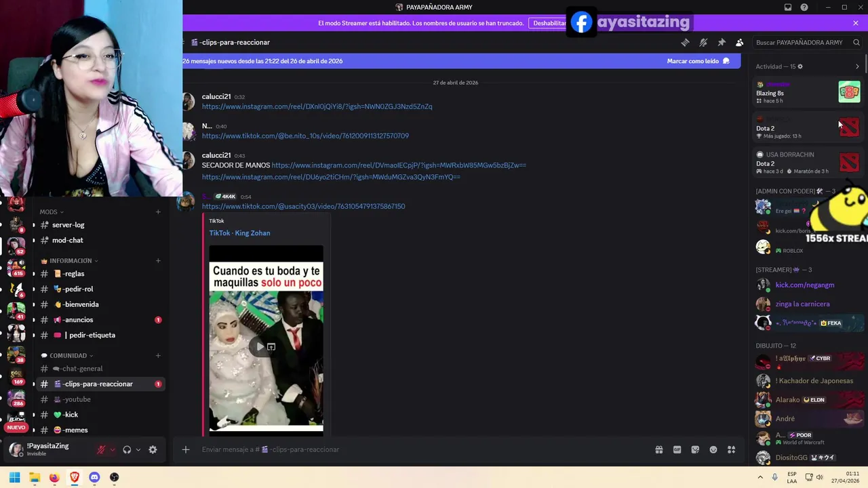
Task: Open be.nito_10s TikTok video link
Action: tap(305, 136)
